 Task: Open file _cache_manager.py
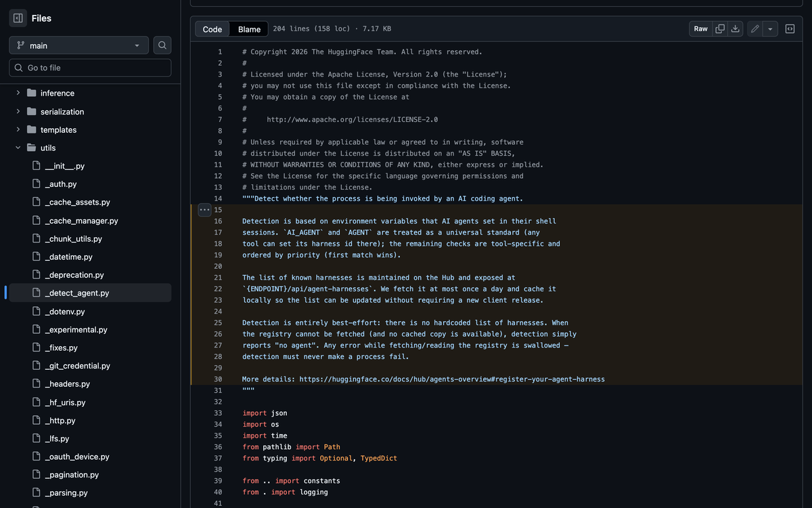(x=81, y=221)
